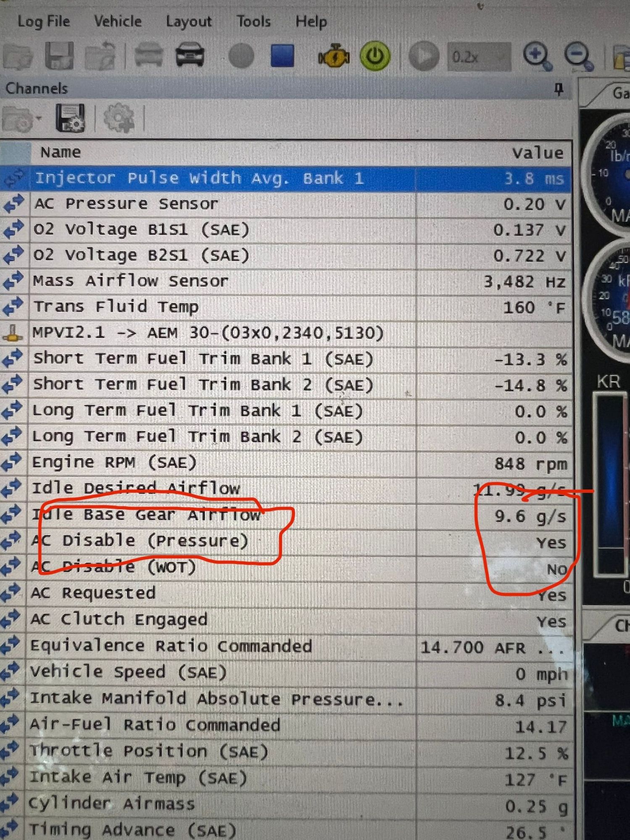Click the stop scanning blue square
This screenshot has width=630, height=840.
[282, 56]
